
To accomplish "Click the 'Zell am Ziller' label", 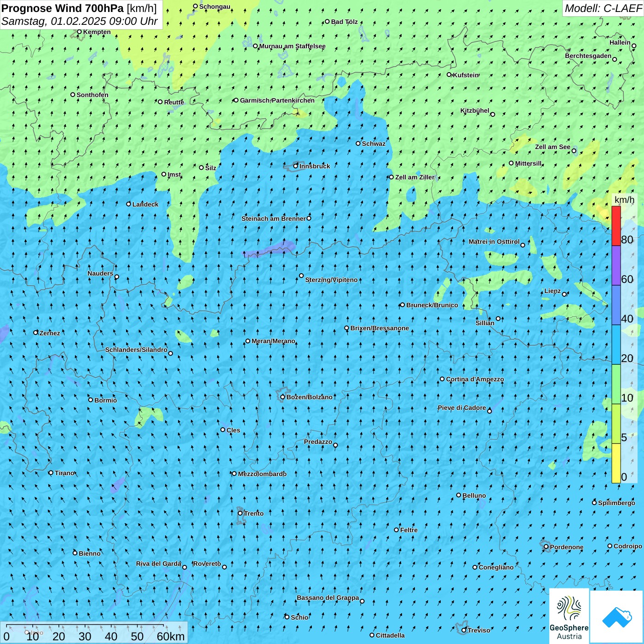I will tap(415, 177).
